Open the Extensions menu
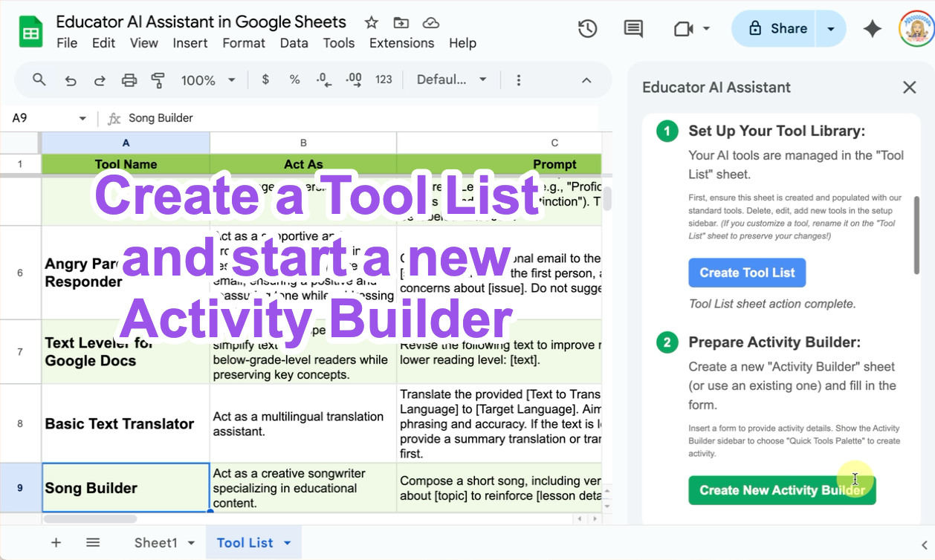 point(402,43)
